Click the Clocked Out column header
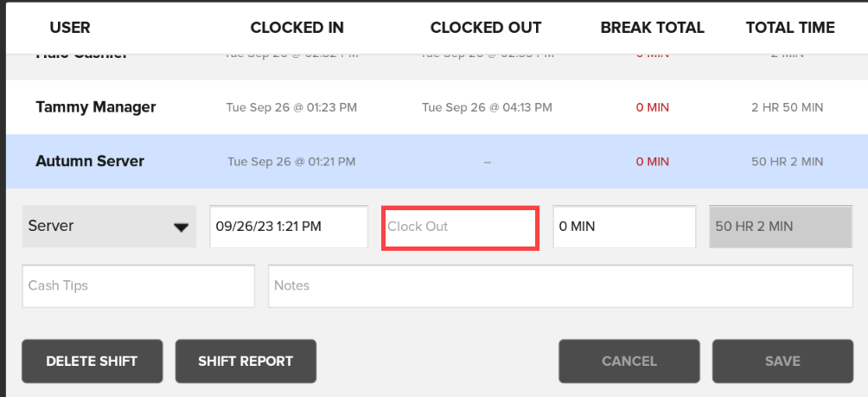Viewport: 868px width, 397px height. pos(486,28)
